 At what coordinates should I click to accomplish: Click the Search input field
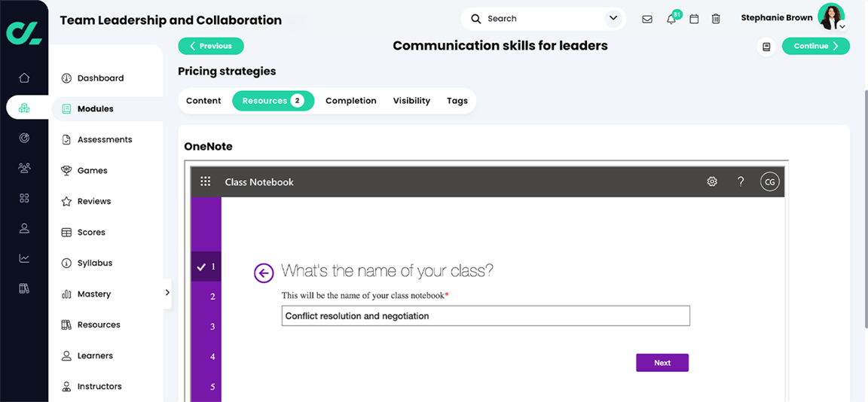point(542,19)
